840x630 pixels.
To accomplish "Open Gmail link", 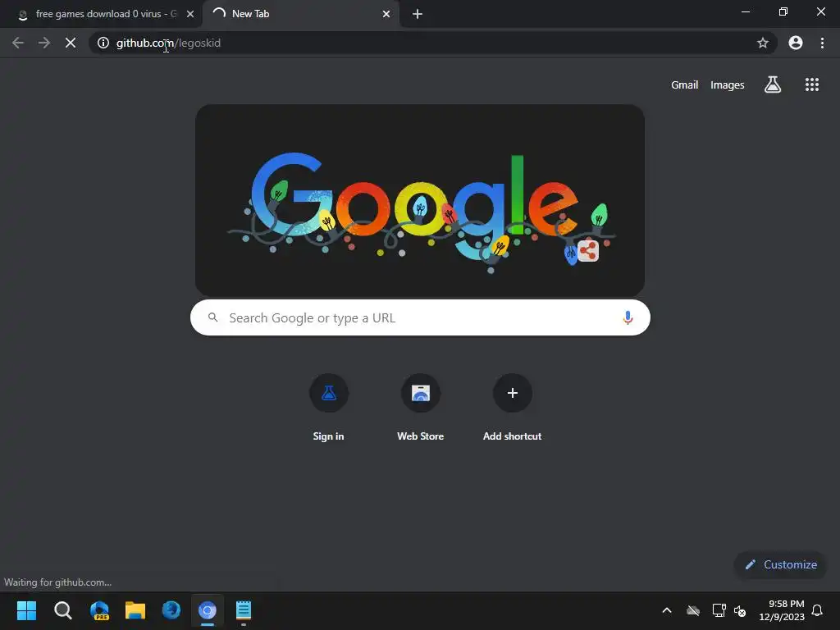I will (x=684, y=84).
